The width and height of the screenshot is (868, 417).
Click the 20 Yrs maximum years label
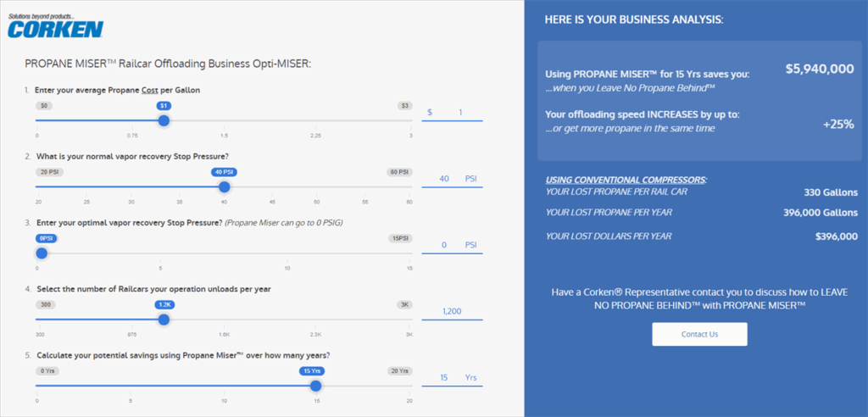click(x=398, y=370)
